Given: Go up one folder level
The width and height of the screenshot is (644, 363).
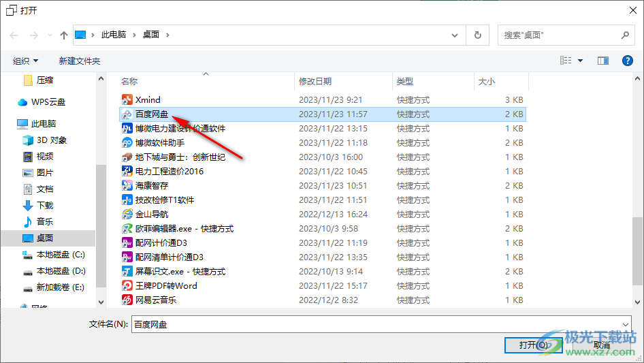Looking at the screenshot, I should coord(64,35).
